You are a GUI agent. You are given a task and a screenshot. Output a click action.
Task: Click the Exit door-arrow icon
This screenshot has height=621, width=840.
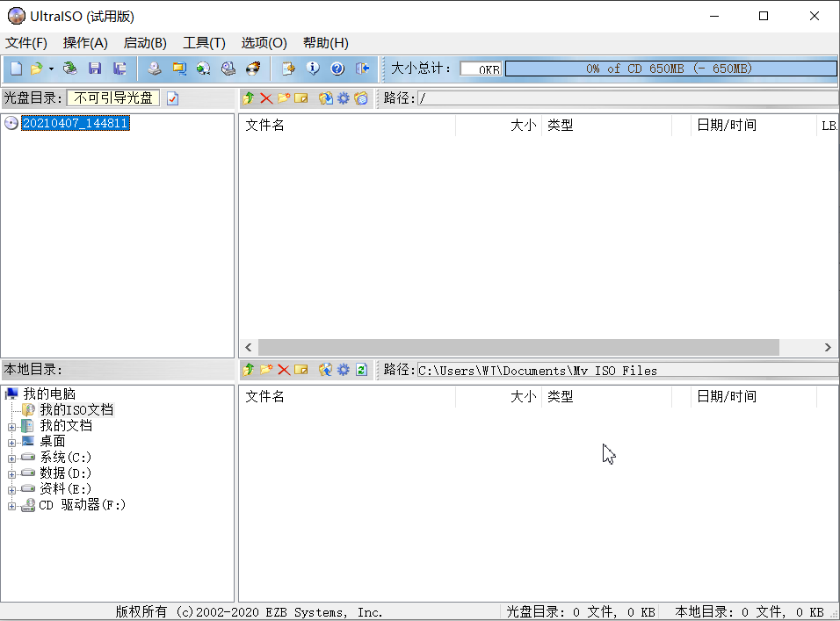pos(363,69)
